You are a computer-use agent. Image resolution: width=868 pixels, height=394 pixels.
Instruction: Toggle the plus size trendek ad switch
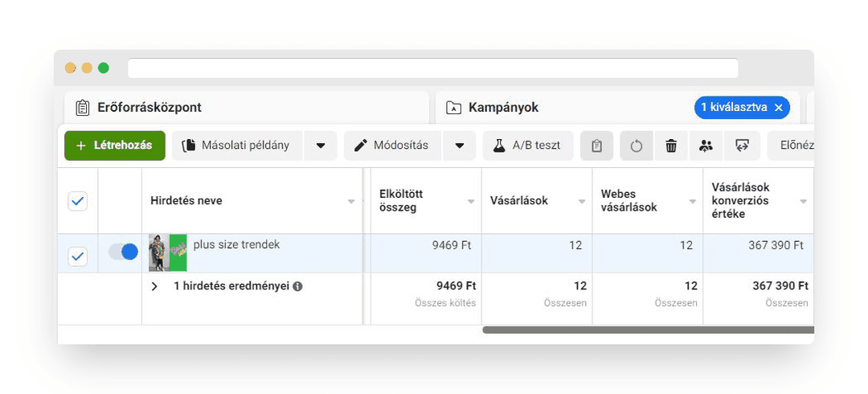[x=123, y=252]
